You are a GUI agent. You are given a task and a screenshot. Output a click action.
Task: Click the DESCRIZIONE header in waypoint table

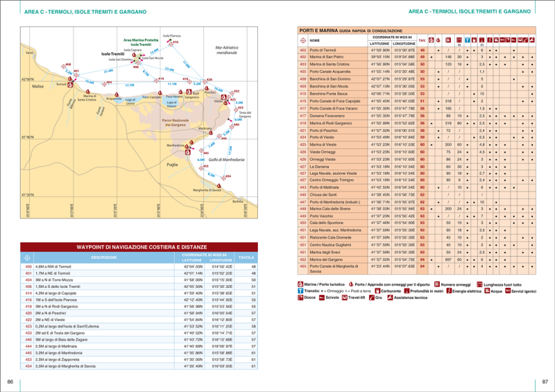104,257
